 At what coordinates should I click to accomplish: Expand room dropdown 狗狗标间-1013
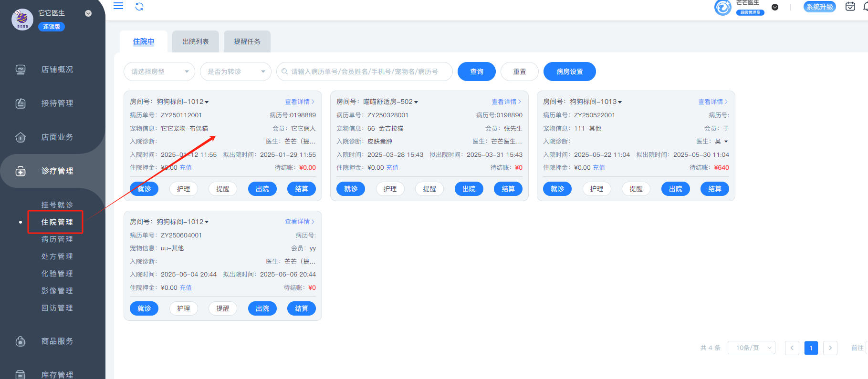[620, 102]
